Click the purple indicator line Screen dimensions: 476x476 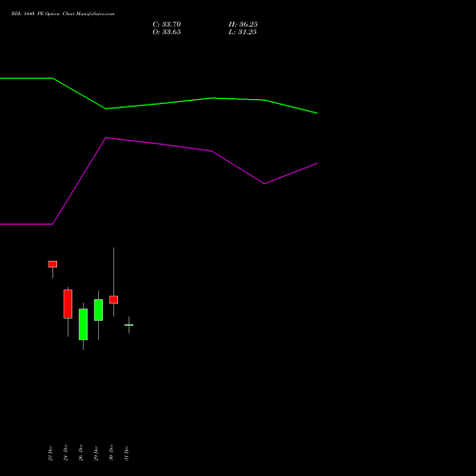(159, 144)
